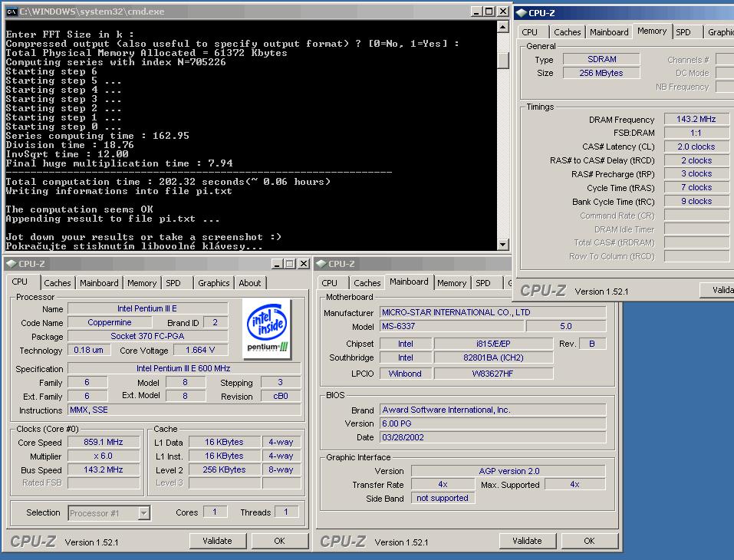Close the cmd.exe command prompt window
The height and width of the screenshot is (560, 734).
pyautogui.click(x=503, y=12)
